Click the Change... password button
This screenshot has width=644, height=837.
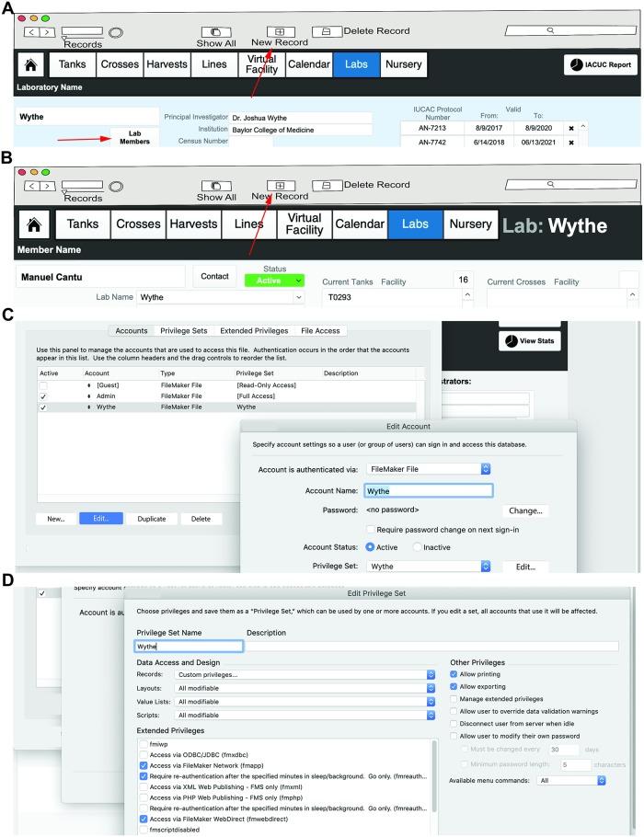[525, 510]
